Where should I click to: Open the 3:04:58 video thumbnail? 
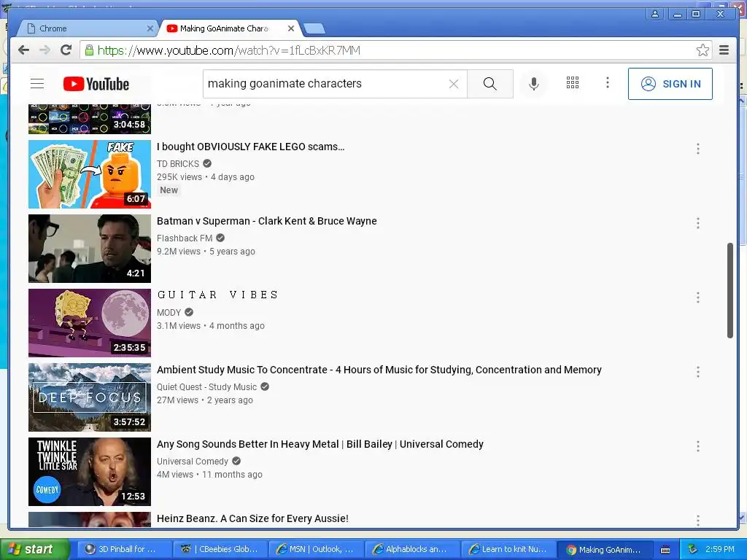tap(90, 119)
